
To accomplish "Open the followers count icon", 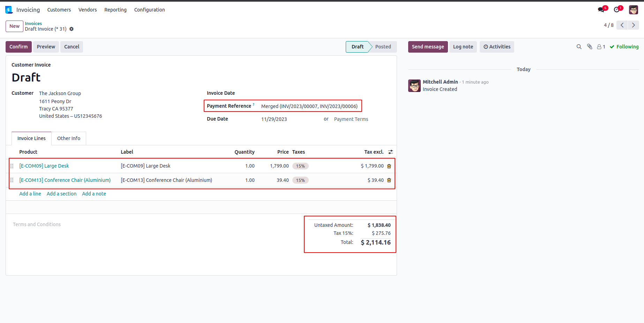I will [601, 47].
